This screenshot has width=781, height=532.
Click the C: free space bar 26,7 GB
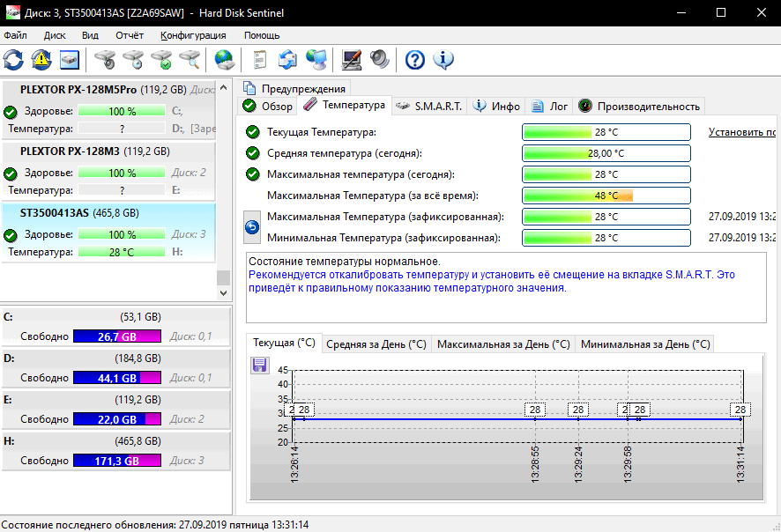pyautogui.click(x=117, y=336)
